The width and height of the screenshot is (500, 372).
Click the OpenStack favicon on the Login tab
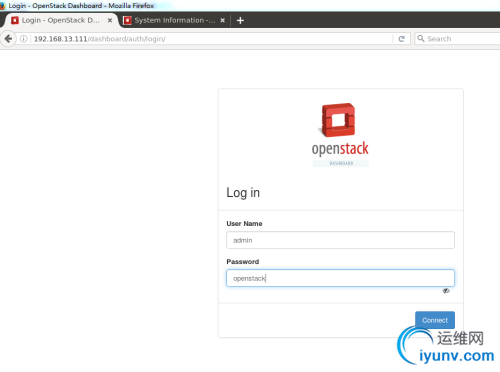pos(15,20)
